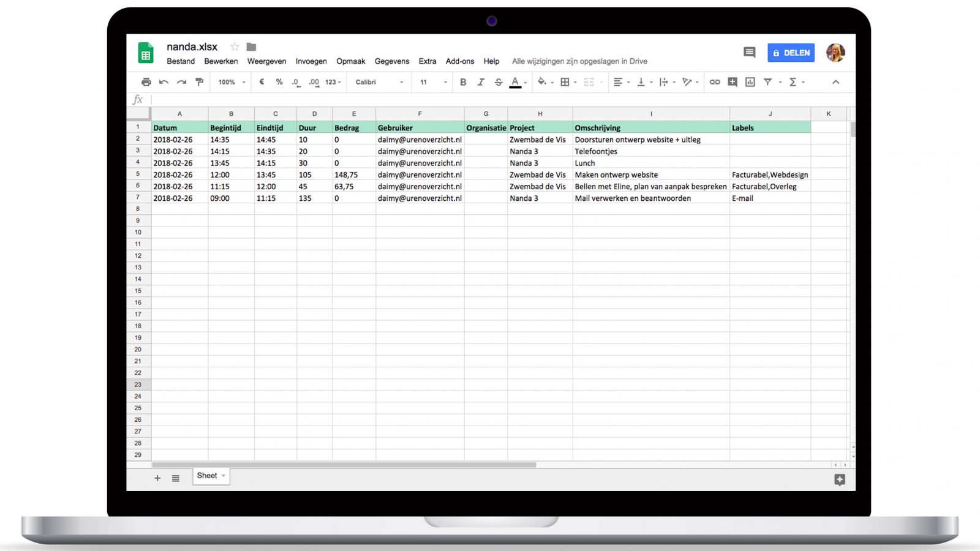Open the Opmaak menu

click(350, 61)
